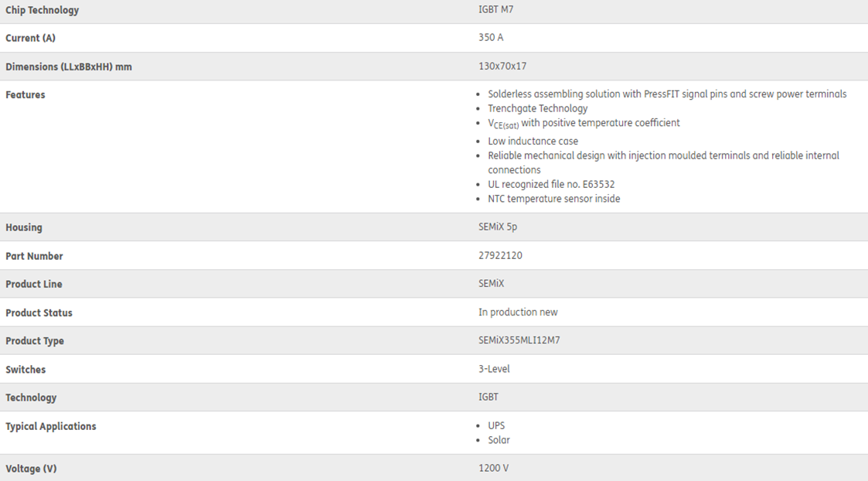Click the UPS typical application item

click(x=496, y=425)
